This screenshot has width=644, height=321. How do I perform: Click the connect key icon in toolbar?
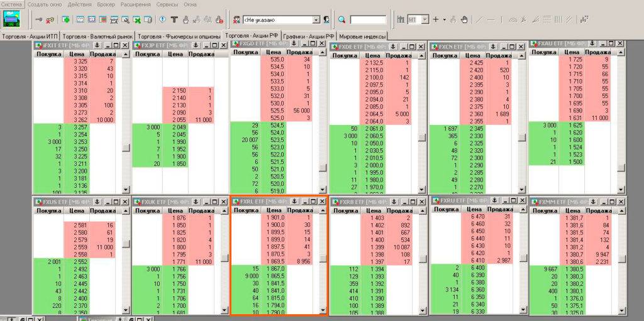[x=39, y=19]
